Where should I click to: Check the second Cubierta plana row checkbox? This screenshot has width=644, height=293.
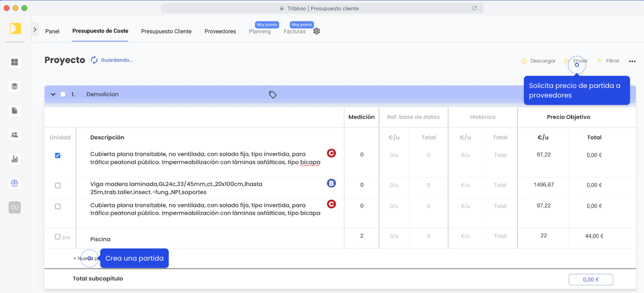(x=58, y=206)
